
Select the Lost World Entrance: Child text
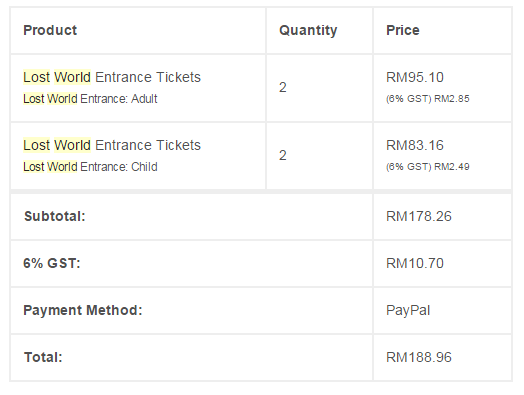90,167
